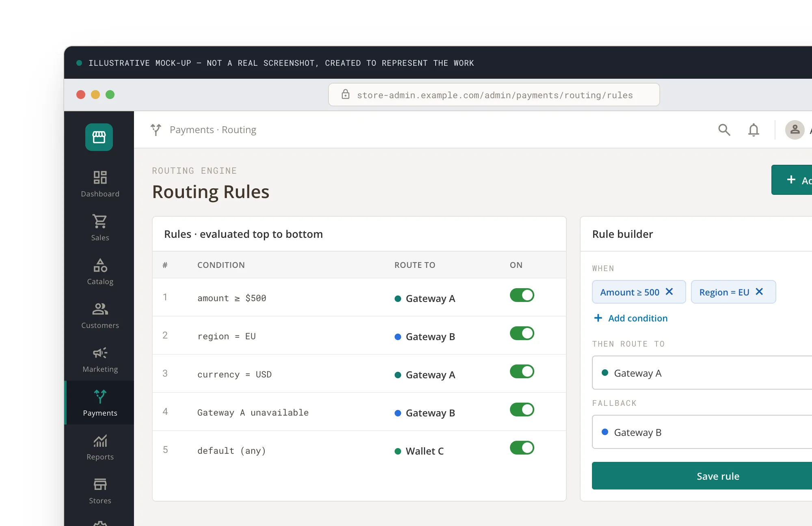Click Wallet C in rule 5 row
Viewport: 812px width, 526px height.
[x=419, y=451]
